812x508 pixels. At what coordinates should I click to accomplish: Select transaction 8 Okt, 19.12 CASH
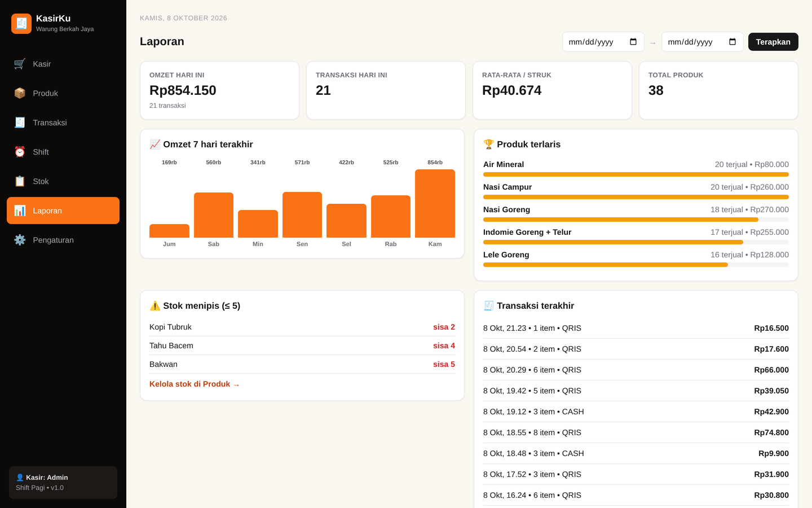pos(636,411)
